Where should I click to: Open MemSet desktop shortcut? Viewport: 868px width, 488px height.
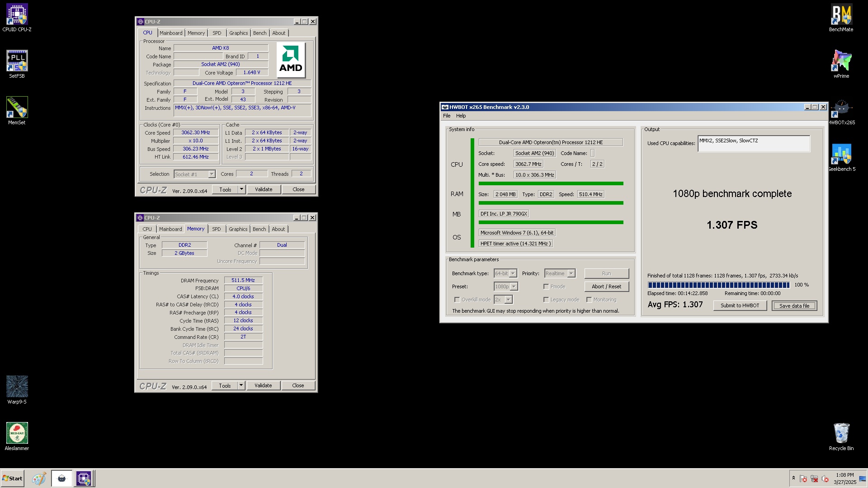click(17, 111)
